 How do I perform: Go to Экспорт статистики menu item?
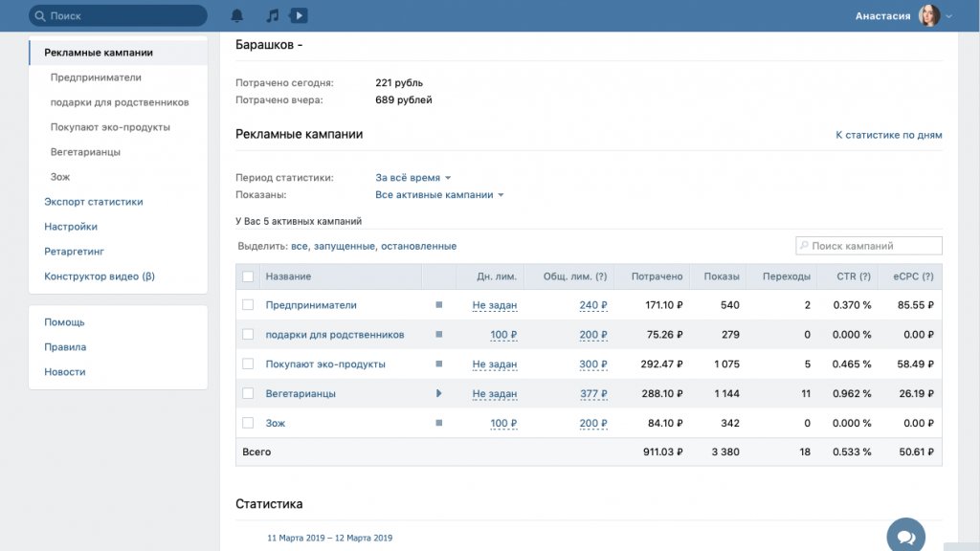click(x=93, y=202)
